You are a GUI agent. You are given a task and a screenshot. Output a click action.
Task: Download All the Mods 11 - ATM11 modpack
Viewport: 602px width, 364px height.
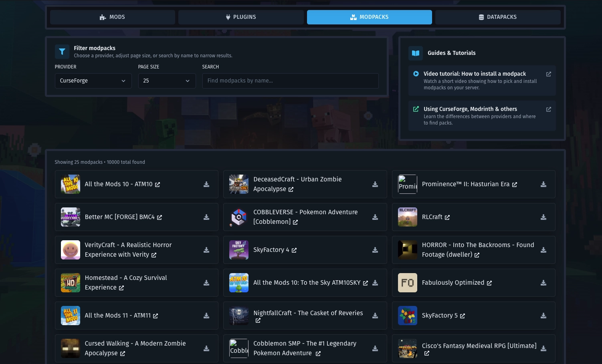coord(206,316)
